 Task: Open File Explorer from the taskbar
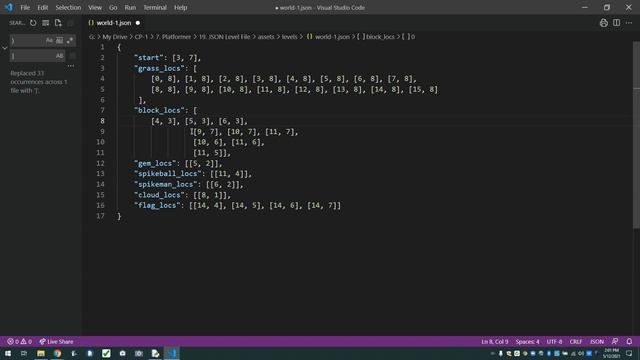[x=41, y=353]
